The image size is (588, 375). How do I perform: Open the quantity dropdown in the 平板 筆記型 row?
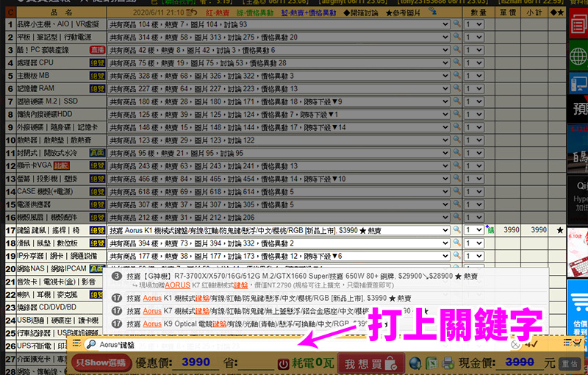pyautogui.click(x=474, y=37)
